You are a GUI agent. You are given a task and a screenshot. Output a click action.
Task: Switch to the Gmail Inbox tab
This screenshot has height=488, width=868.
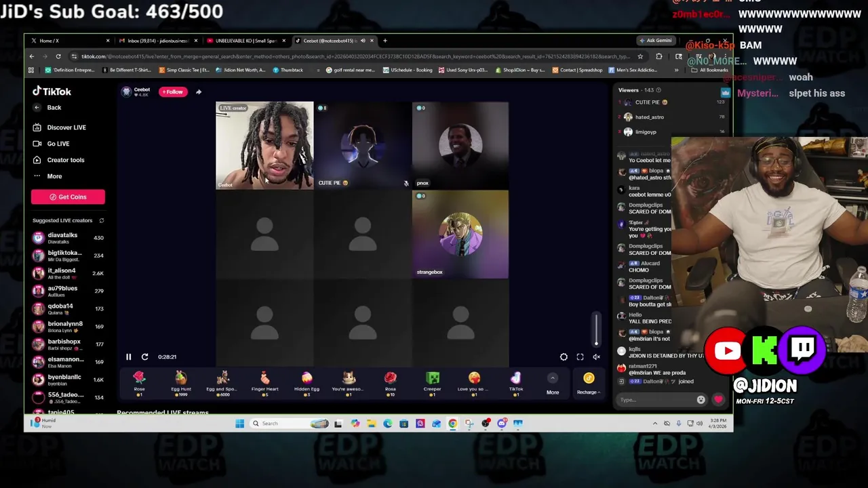pyautogui.click(x=157, y=41)
